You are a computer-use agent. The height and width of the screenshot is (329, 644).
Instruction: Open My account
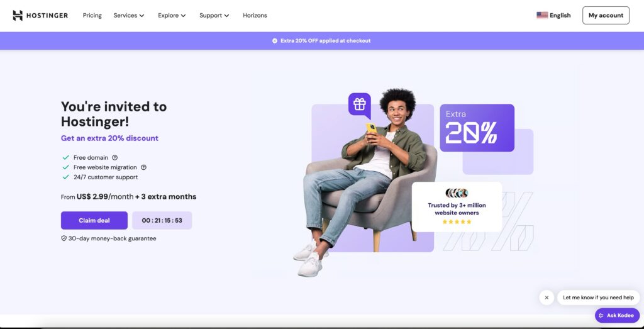point(606,16)
